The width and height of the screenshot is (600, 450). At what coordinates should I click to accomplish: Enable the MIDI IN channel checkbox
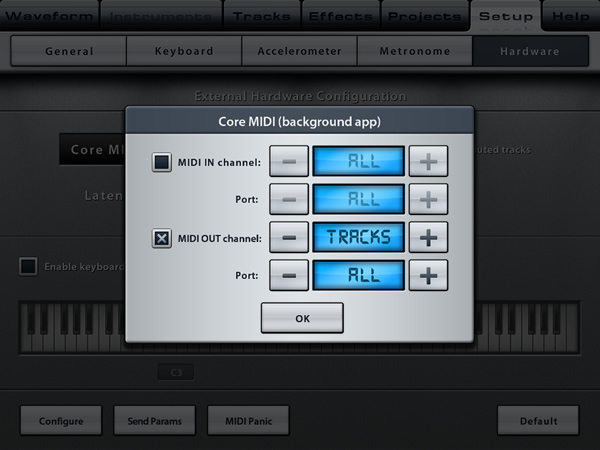(161, 162)
